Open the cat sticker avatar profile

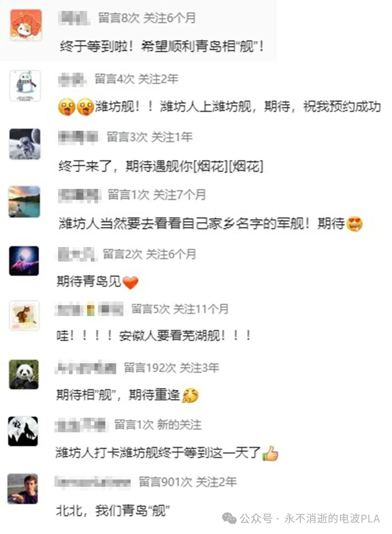(24, 315)
